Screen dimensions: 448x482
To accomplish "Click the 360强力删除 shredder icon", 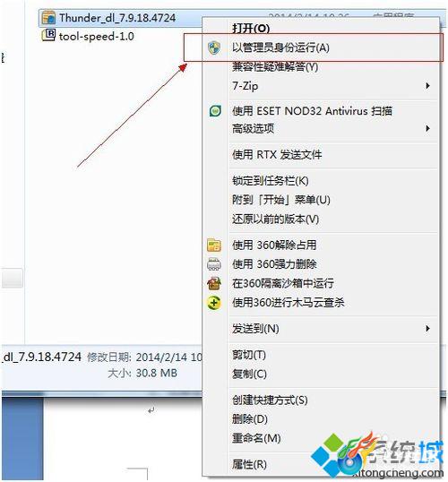I will point(214,264).
